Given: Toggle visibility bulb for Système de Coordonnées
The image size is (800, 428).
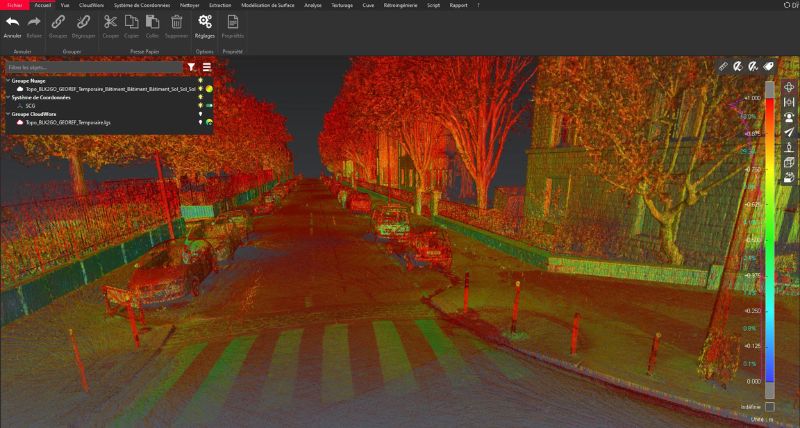Looking at the screenshot, I should click(x=201, y=97).
